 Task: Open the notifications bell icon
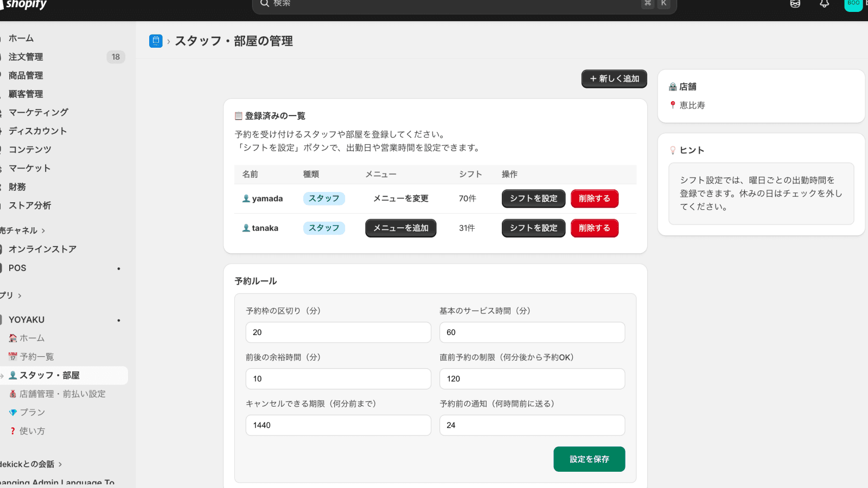point(824,4)
